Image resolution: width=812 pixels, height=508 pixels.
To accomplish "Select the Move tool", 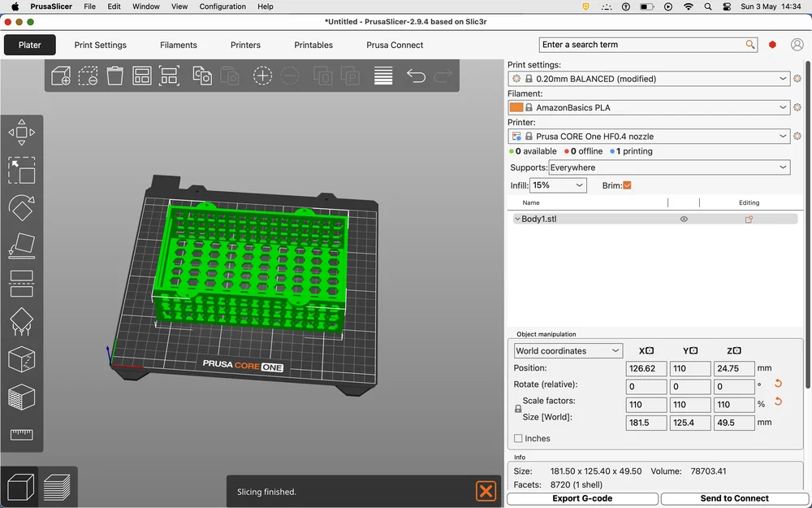I will [x=22, y=132].
